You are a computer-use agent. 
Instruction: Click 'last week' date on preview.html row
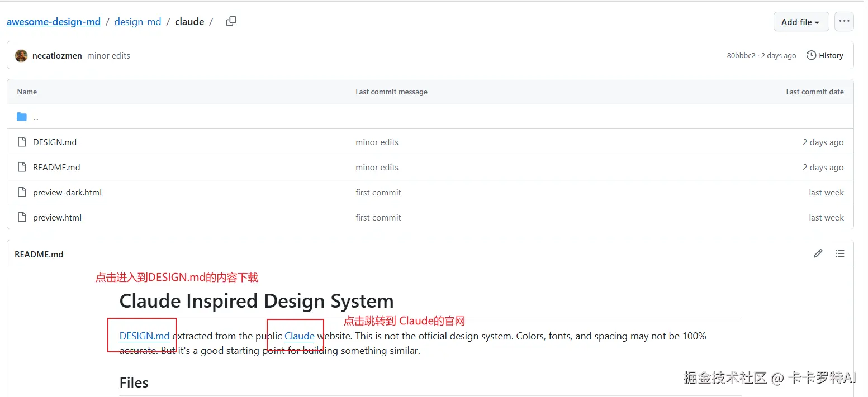pyautogui.click(x=826, y=218)
